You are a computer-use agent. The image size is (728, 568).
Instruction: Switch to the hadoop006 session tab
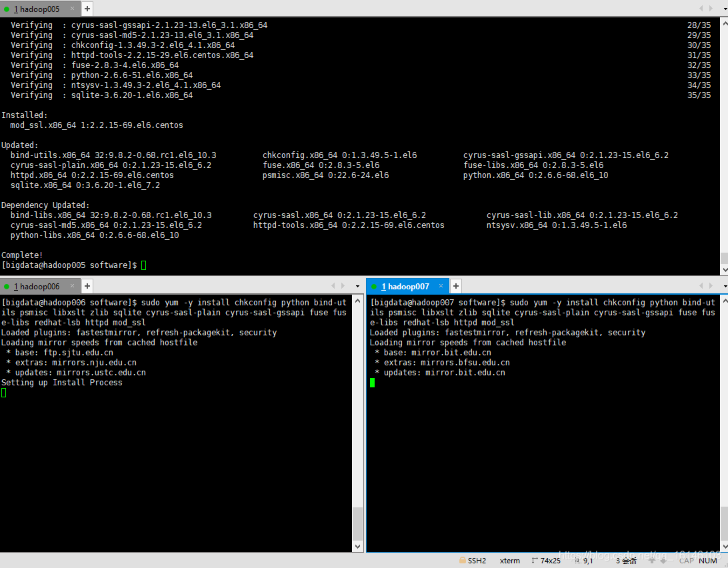click(39, 286)
